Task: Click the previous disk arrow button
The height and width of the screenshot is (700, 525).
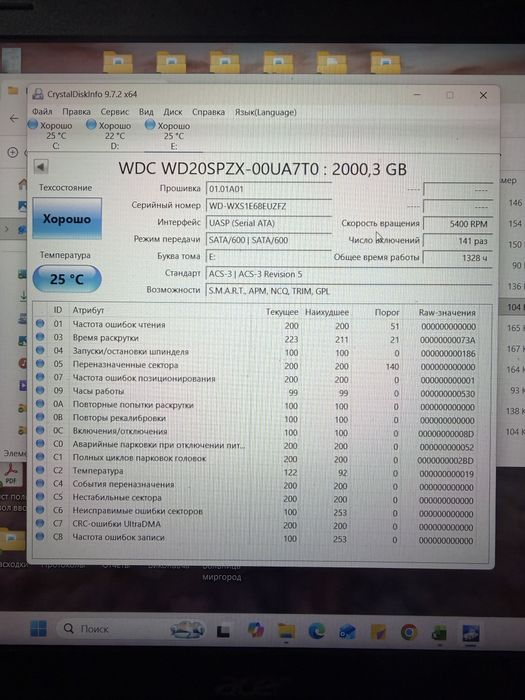Action: point(41,167)
